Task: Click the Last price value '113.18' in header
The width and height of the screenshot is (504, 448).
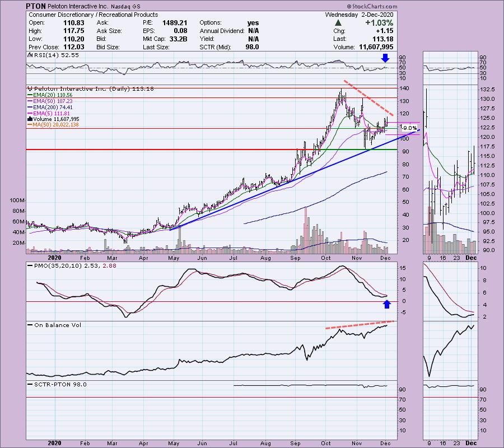Action: (x=382, y=39)
